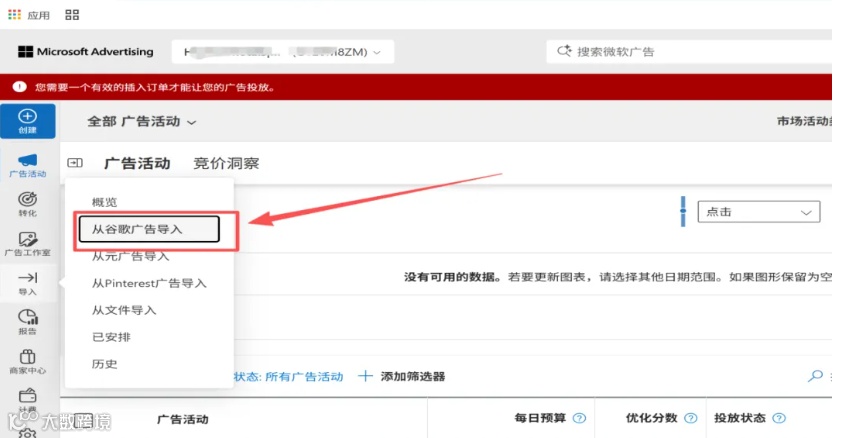Viewport: 849px width, 438px height.
Task: Switch to the 广告活动 tab
Action: coord(137,163)
